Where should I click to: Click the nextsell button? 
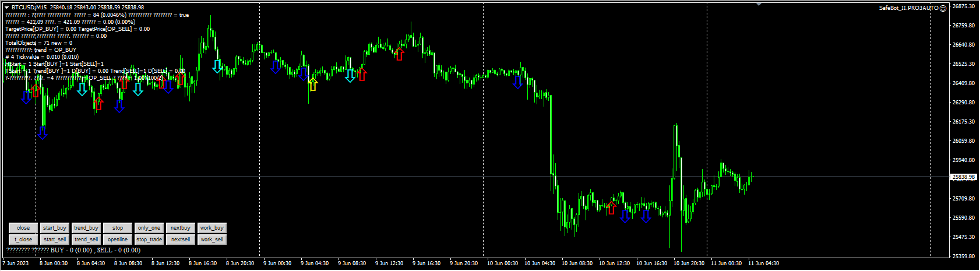point(181,240)
